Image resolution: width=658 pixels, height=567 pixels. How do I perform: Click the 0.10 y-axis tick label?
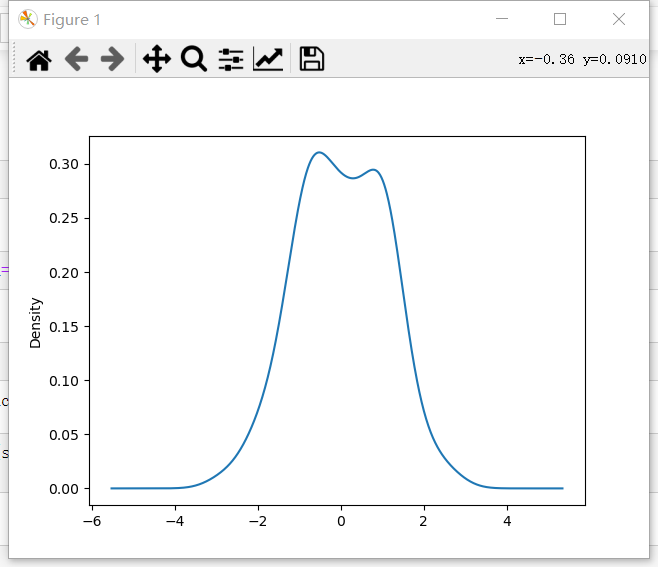(64, 381)
